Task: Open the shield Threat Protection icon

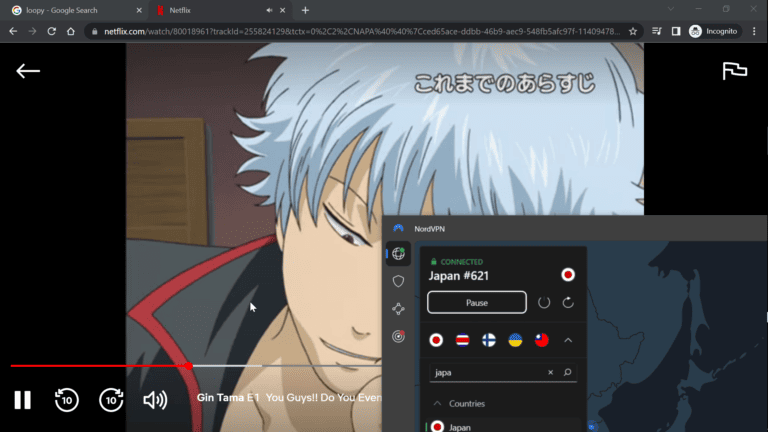Action: (398, 282)
